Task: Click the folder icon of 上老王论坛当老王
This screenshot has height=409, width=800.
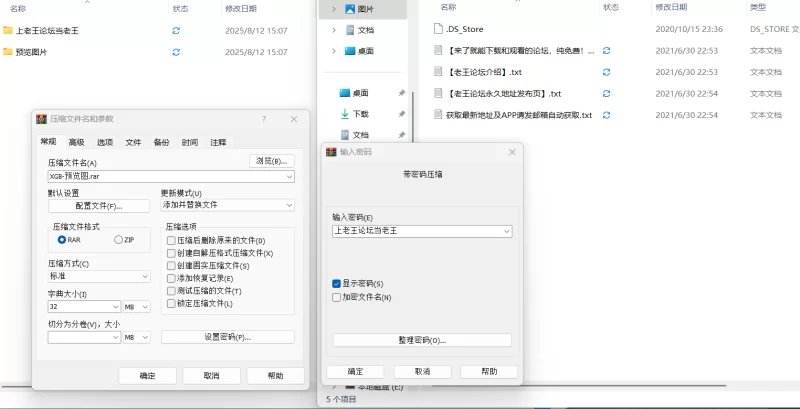Action: pos(8,30)
